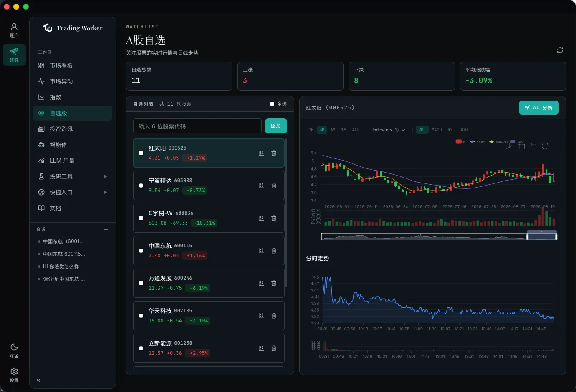Toggle the MA5 legend marker
This screenshot has width=576, height=392.
(472, 142)
